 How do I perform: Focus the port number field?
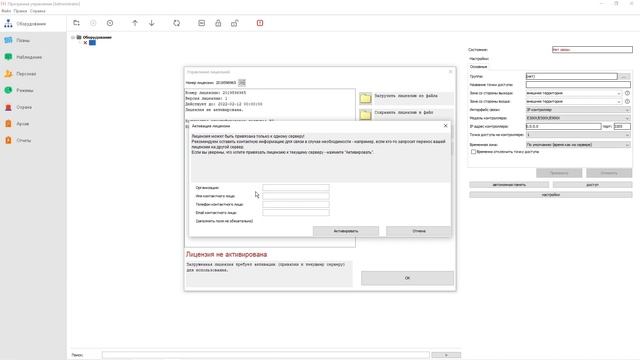coord(622,127)
